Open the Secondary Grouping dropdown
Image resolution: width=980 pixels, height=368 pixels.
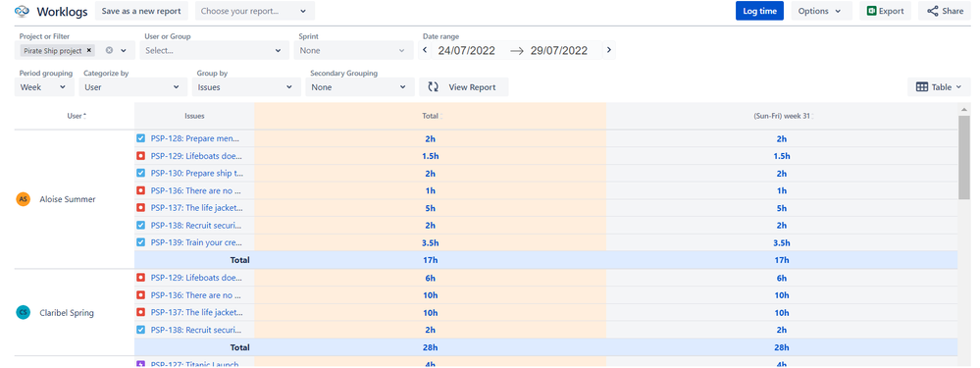[x=360, y=86]
